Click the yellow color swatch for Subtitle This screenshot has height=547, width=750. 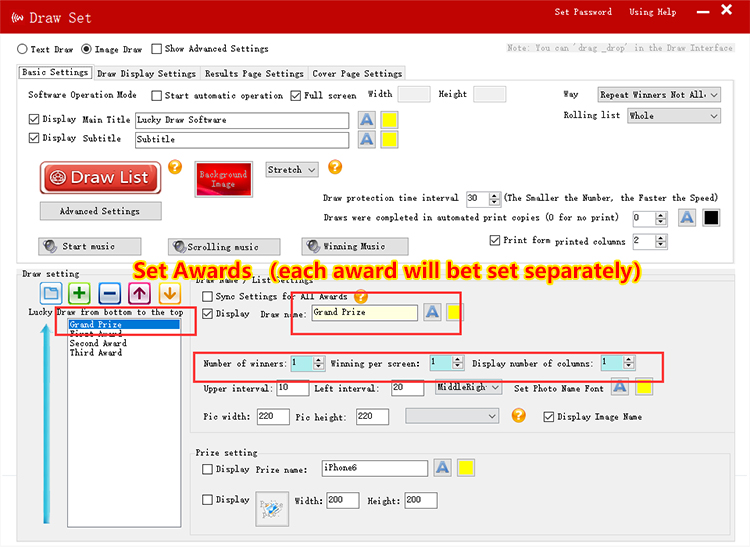pyautogui.click(x=389, y=139)
